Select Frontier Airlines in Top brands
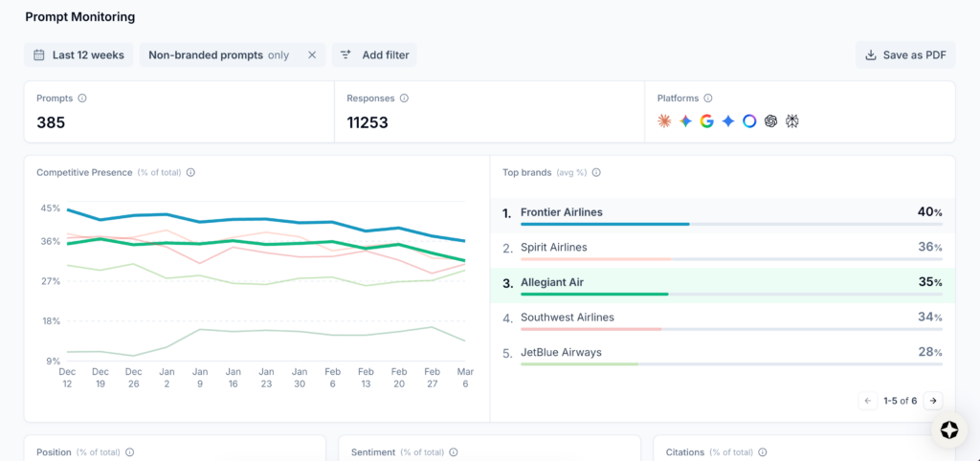 click(x=723, y=215)
